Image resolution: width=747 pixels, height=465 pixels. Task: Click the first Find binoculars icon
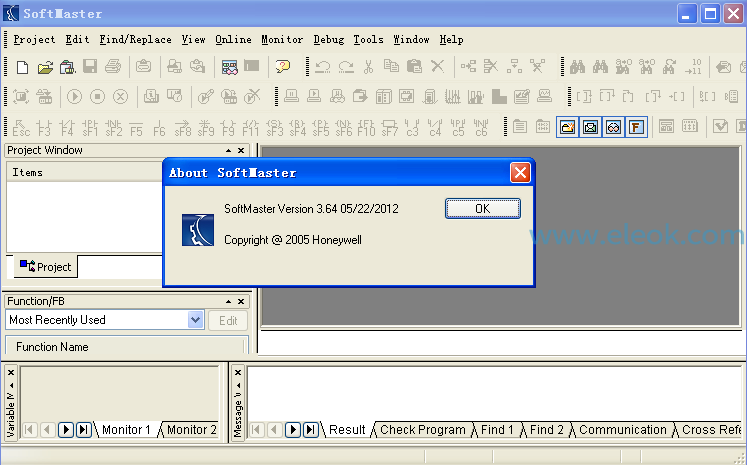pyautogui.click(x=577, y=66)
